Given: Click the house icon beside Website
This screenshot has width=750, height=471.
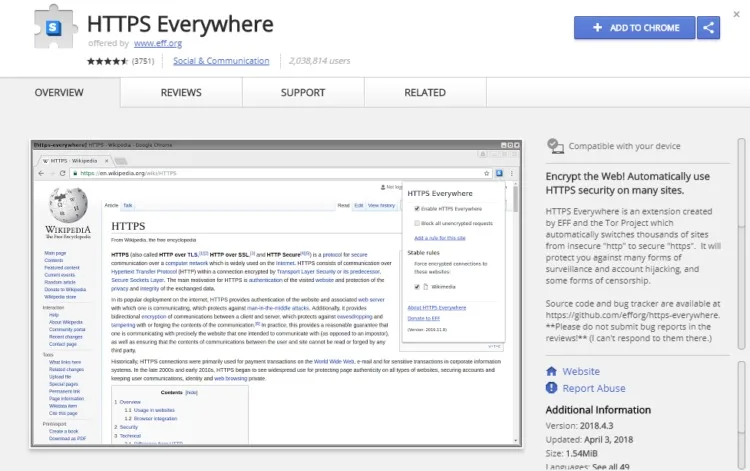Looking at the screenshot, I should pyautogui.click(x=551, y=371).
